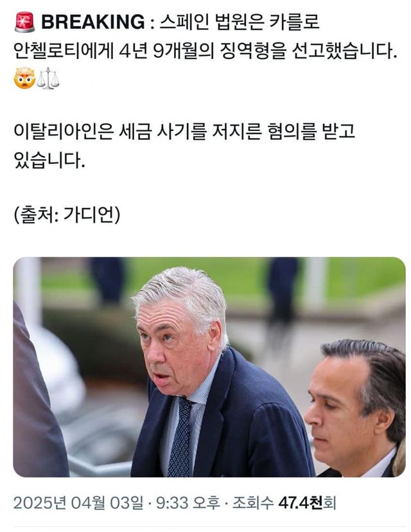Click the 2025년 04월 03일 date link
The height and width of the screenshot is (532, 411).
(78, 502)
